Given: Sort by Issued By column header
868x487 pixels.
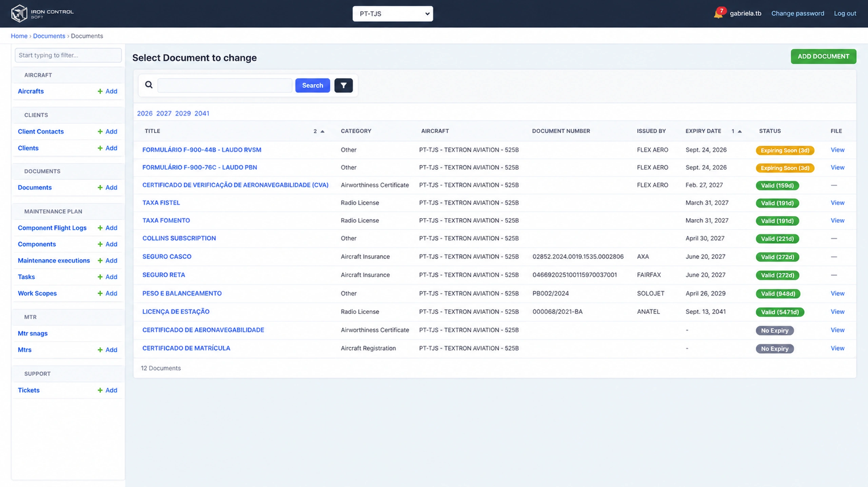Looking at the screenshot, I should pos(651,131).
